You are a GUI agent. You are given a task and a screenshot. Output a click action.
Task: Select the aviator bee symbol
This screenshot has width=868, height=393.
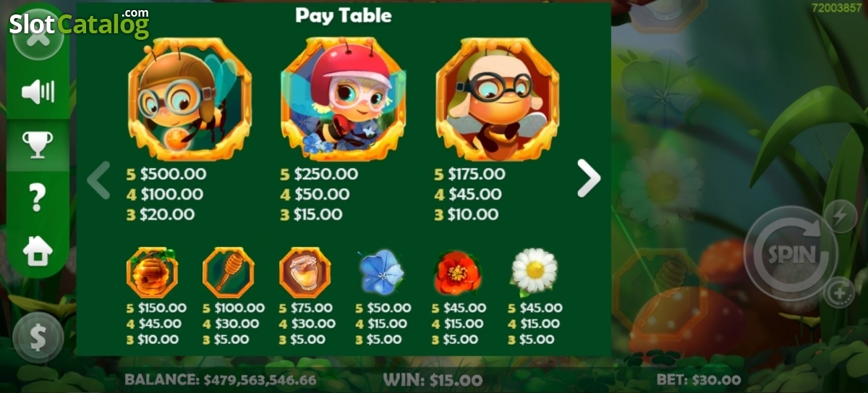[190, 99]
